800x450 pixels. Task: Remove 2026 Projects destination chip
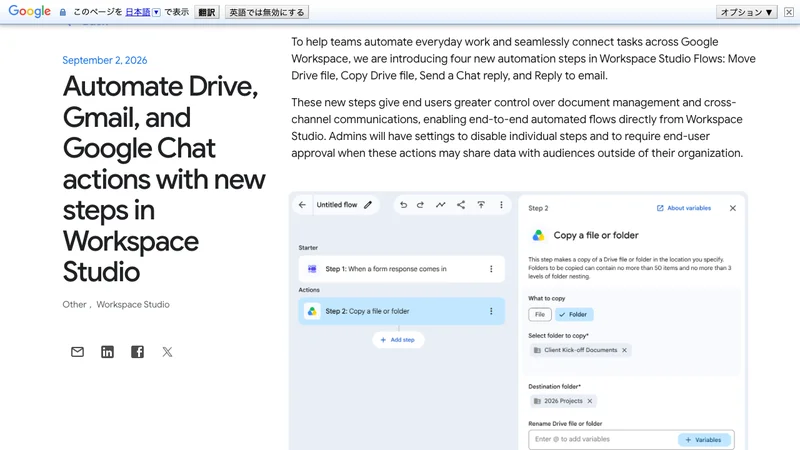tap(589, 401)
